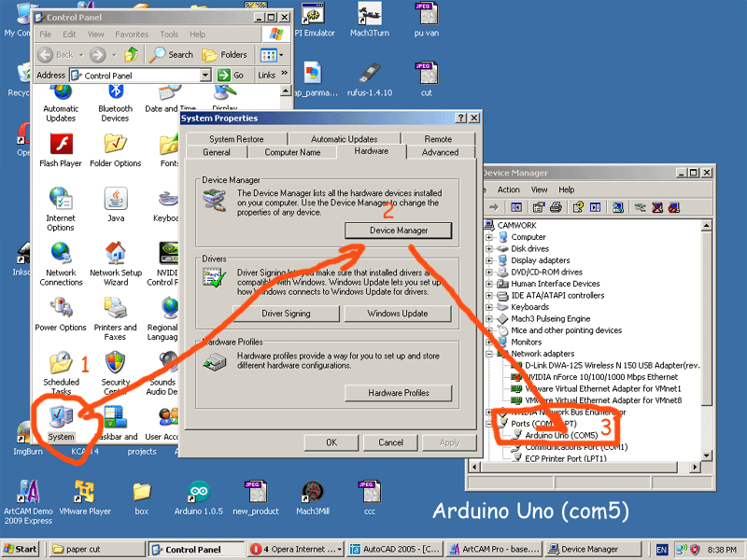Click the EN language indicator in tray
This screenshot has height=560, width=747.
coord(662,550)
